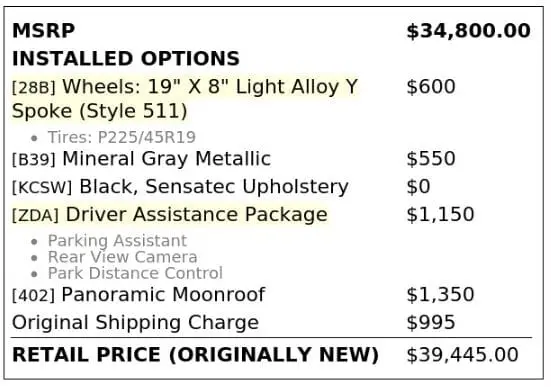Viewport: 551px width, 387px height.
Task: Select Mineral Gray Metallic option
Action: 167,159
